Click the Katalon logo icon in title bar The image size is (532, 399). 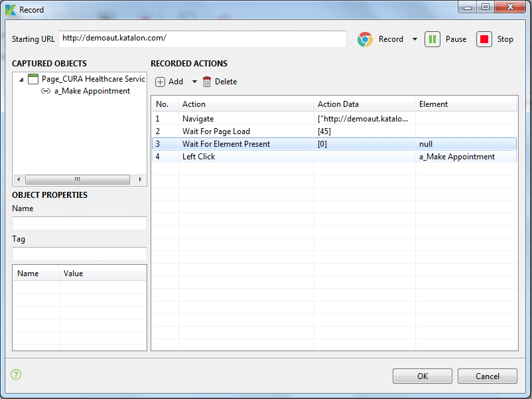tap(11, 10)
